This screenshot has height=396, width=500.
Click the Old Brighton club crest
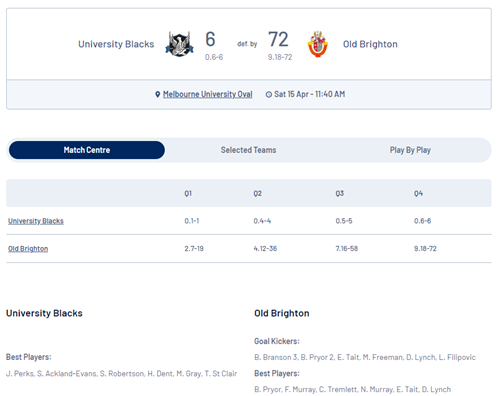tap(317, 44)
